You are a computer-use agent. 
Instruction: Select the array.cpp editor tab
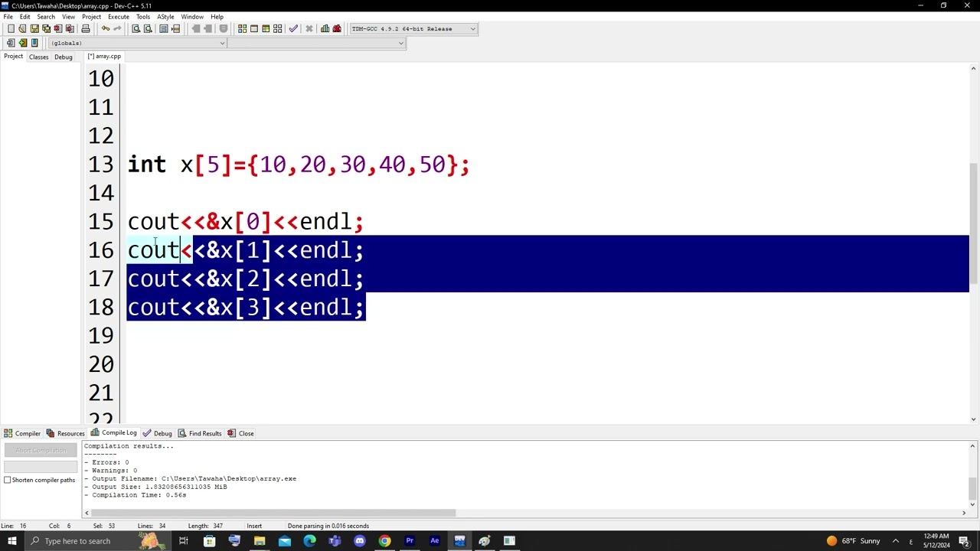click(x=104, y=57)
